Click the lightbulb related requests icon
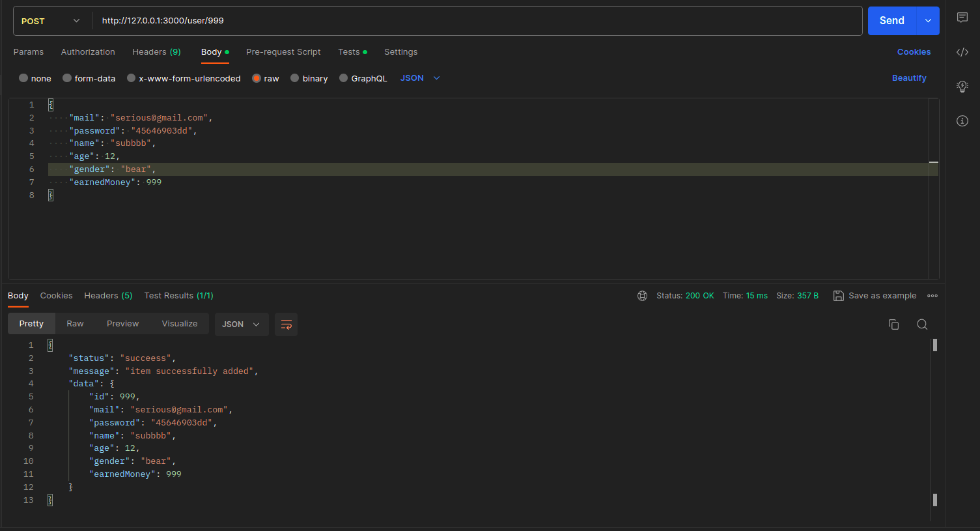 [x=962, y=86]
